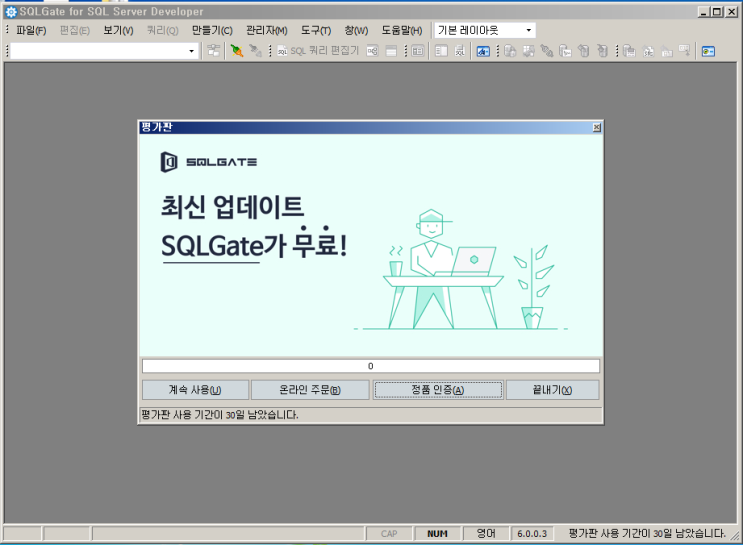Open the 만들기(C) menu
The image size is (743, 545).
pyautogui.click(x=212, y=31)
